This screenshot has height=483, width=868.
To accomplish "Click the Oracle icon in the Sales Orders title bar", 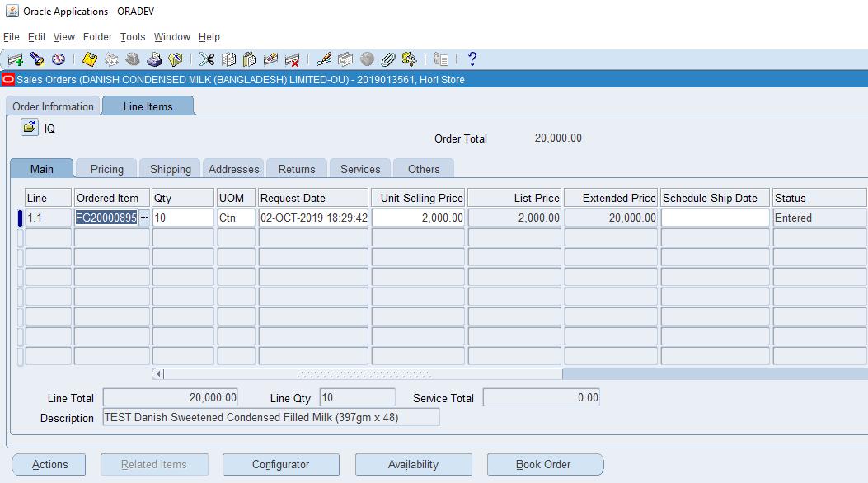I will (x=7, y=80).
